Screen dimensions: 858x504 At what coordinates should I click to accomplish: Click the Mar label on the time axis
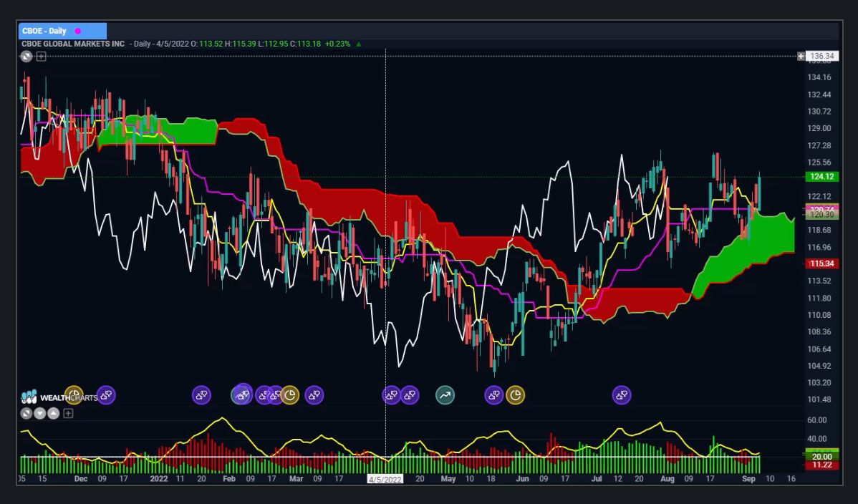coord(296,478)
